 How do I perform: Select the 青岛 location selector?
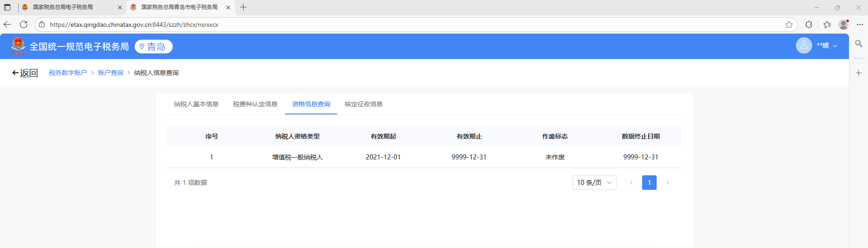[153, 47]
